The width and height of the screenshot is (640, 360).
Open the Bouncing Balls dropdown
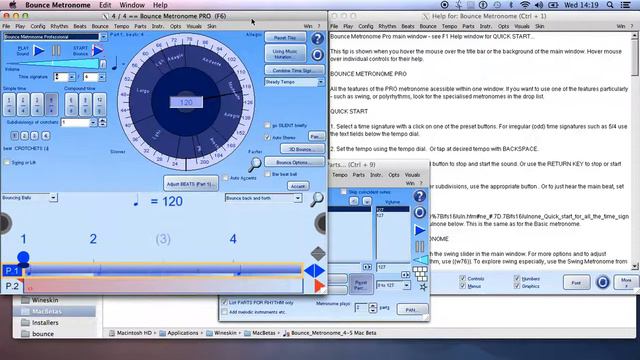pos(53,198)
